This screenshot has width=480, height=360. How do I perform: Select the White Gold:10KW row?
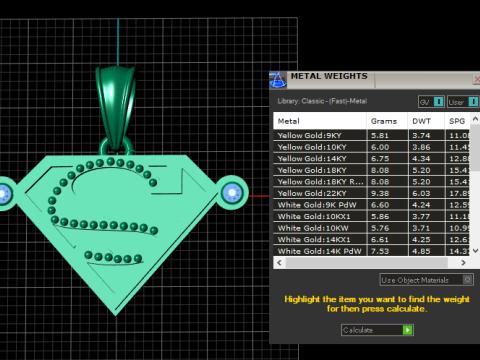click(372, 228)
